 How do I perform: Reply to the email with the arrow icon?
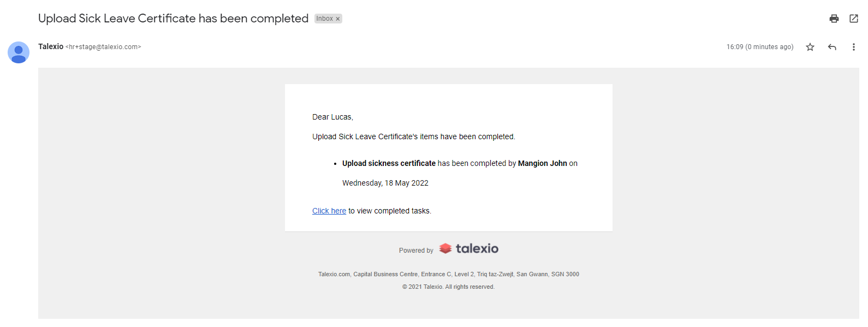pyautogui.click(x=832, y=47)
